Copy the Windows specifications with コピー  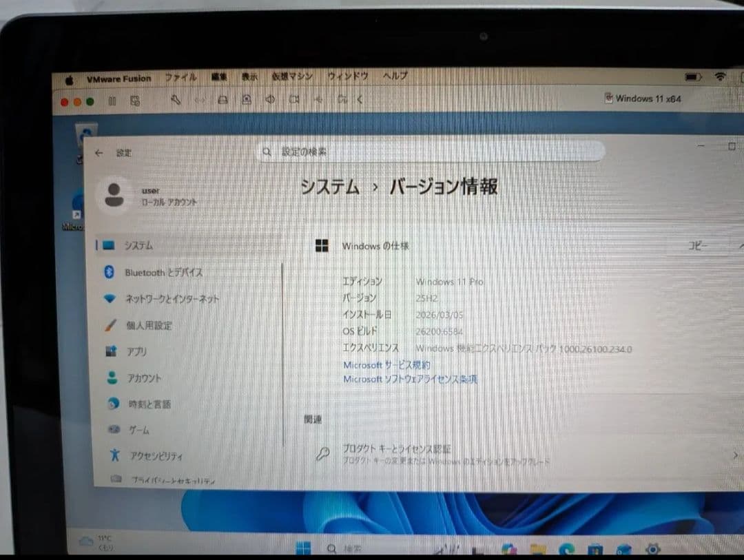(697, 246)
